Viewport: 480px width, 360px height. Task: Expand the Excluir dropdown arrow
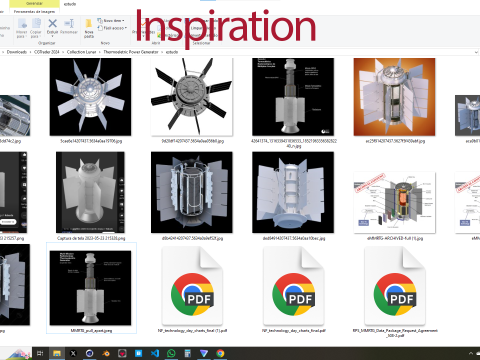tap(52, 36)
